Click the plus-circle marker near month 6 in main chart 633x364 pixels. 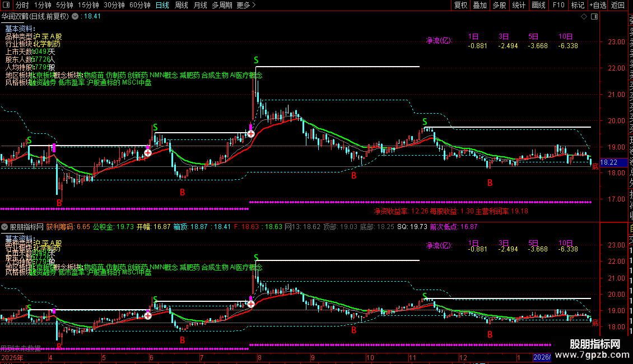[148, 153]
